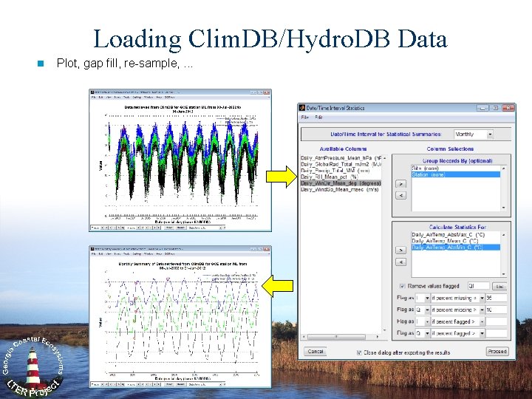Viewport: 532px width, 399px height.
Task: Click down arrow of Group Records By scrollbar
Action: click(x=503, y=208)
